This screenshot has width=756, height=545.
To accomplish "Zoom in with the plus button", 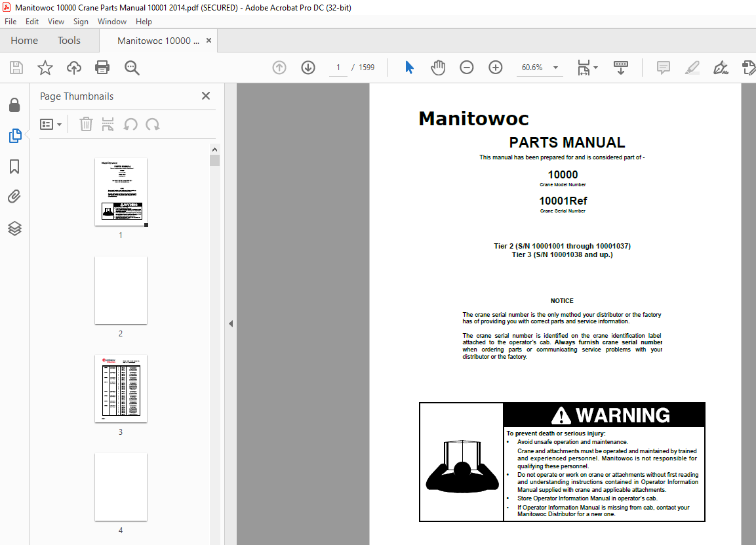I will click(496, 68).
